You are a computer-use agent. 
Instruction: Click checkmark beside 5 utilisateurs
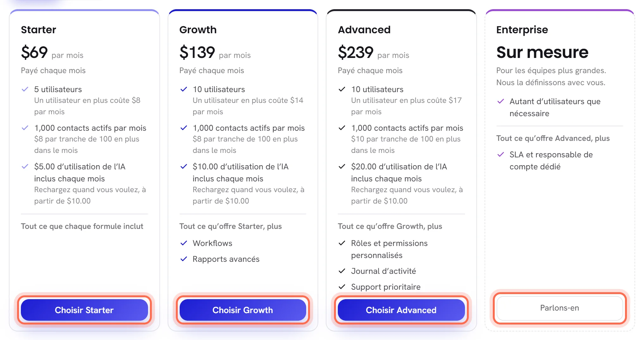25,89
